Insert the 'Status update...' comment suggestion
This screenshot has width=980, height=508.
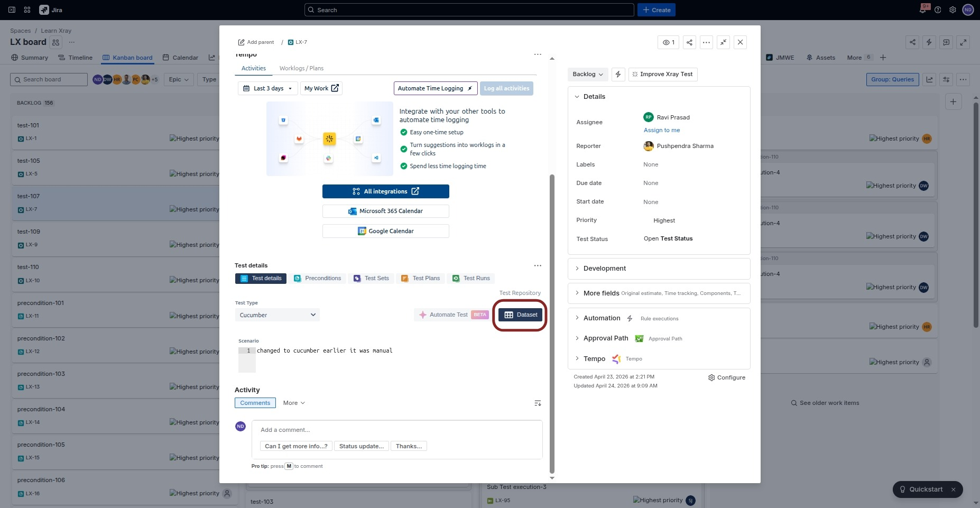click(x=362, y=447)
